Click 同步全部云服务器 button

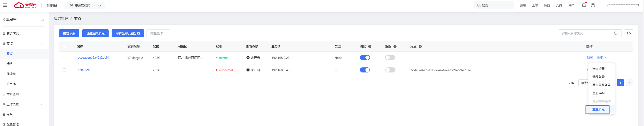[x=128, y=33]
